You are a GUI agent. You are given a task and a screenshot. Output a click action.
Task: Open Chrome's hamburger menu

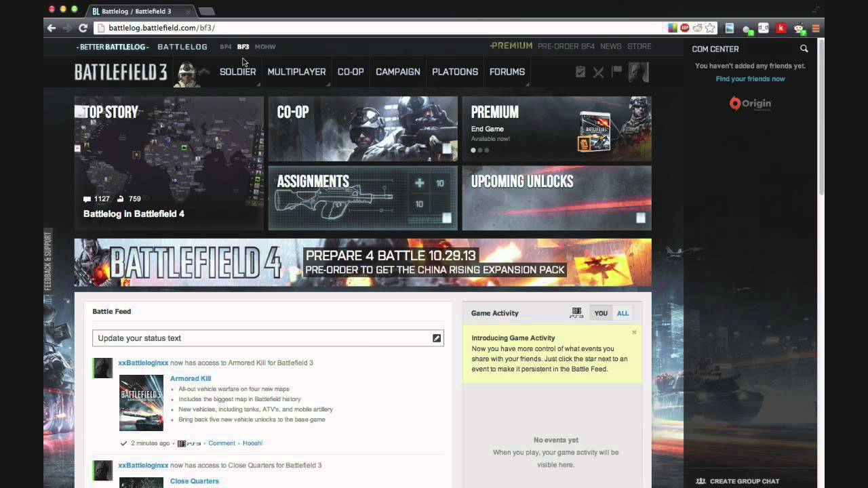pyautogui.click(x=816, y=28)
